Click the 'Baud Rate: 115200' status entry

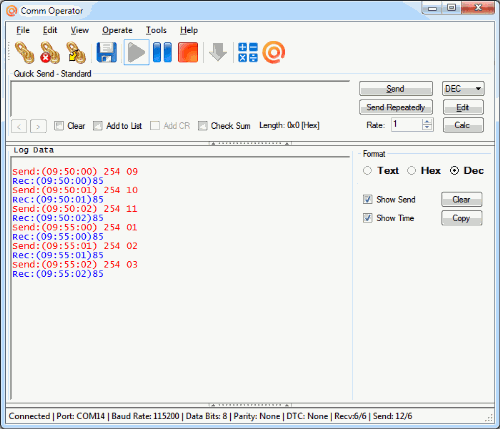[145, 416]
